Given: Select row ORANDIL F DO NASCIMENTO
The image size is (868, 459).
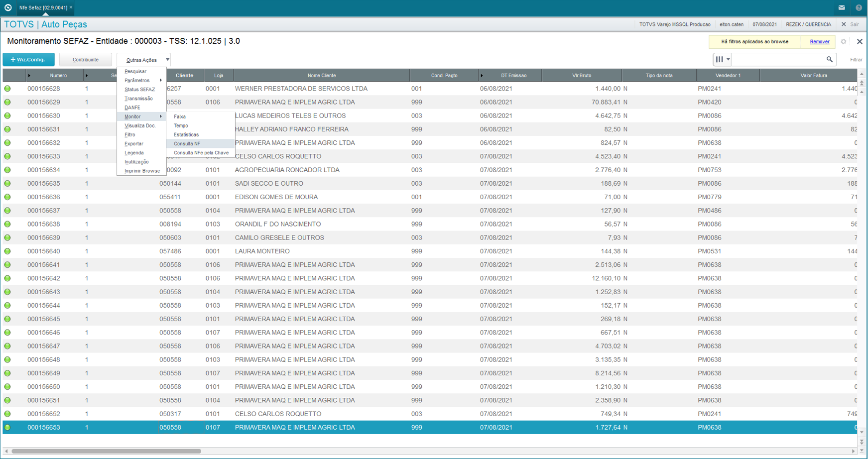Looking at the screenshot, I should tap(430, 225).
